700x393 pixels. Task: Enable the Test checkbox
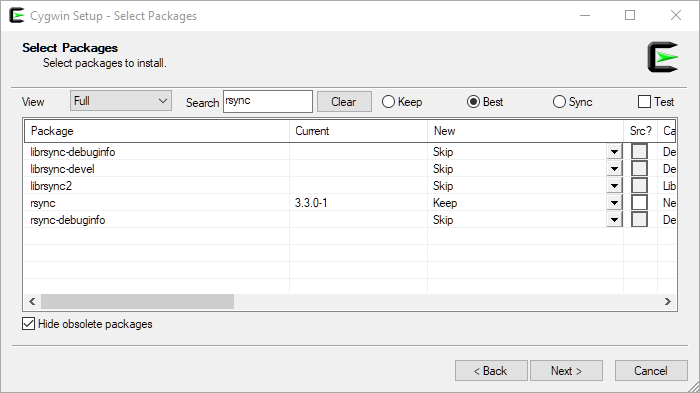click(x=644, y=102)
